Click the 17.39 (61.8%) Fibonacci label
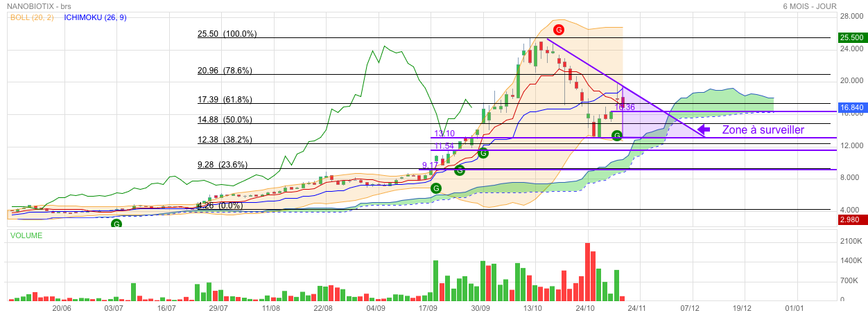This screenshot has width=868, height=315. pyautogui.click(x=225, y=100)
